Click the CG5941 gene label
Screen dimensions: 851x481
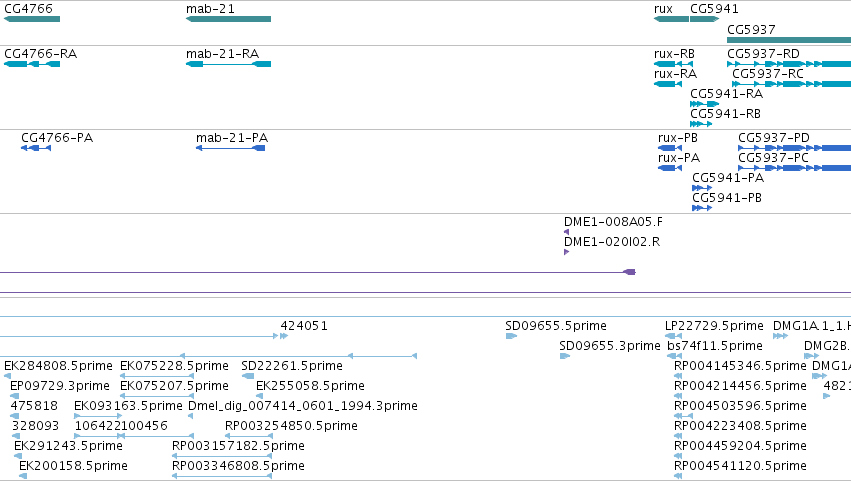click(714, 9)
